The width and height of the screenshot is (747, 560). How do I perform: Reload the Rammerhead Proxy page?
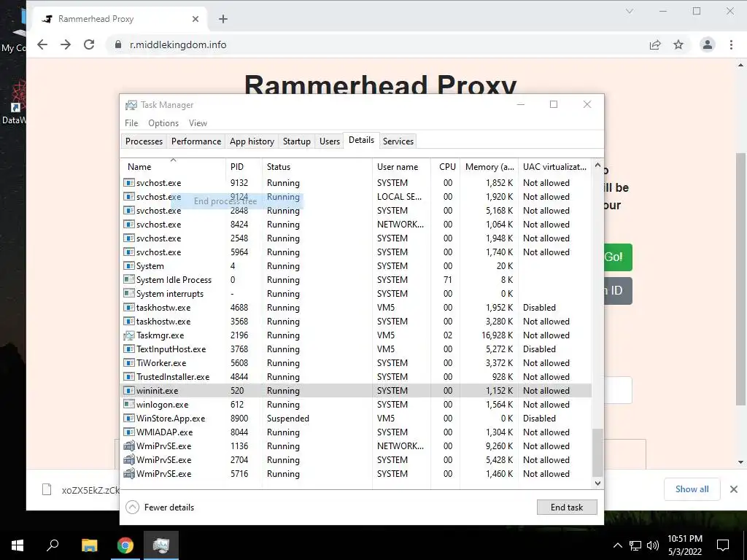click(89, 44)
